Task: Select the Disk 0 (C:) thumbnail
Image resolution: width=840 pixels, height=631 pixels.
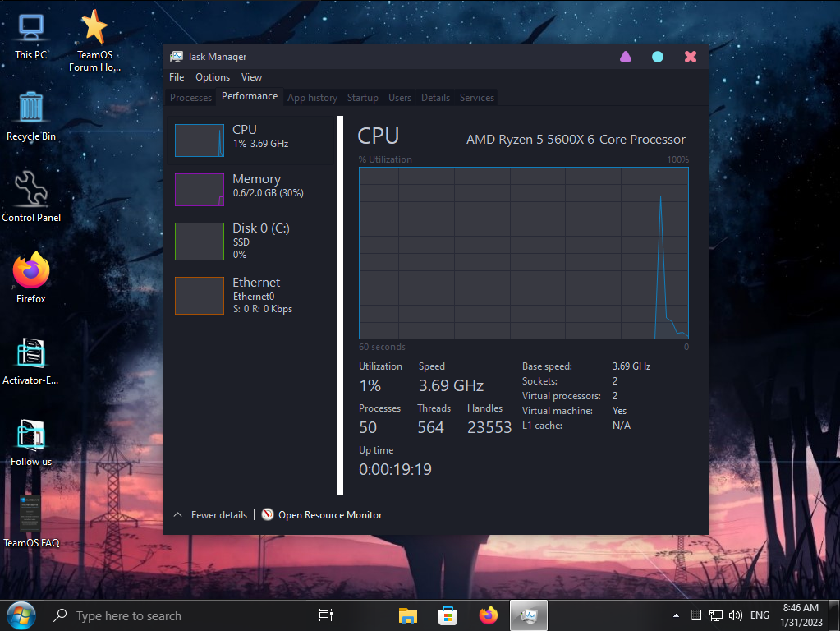Action: (200, 242)
